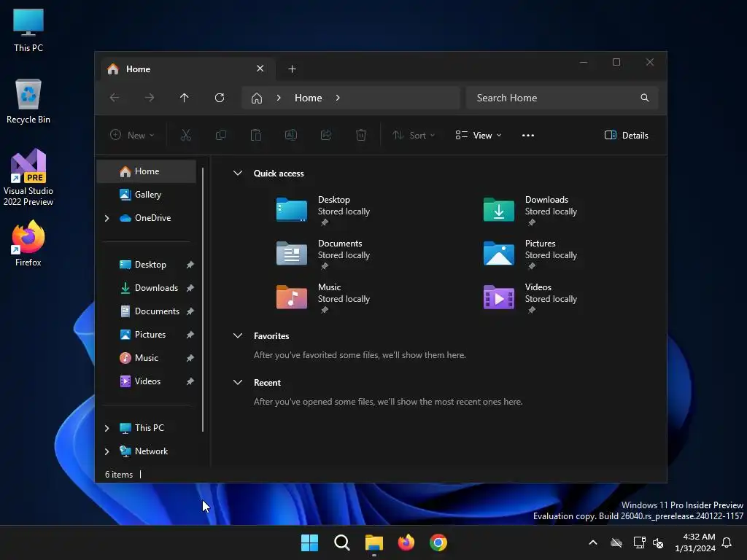747x560 pixels.
Task: Select Gallery in the navigation pane
Action: (147, 194)
